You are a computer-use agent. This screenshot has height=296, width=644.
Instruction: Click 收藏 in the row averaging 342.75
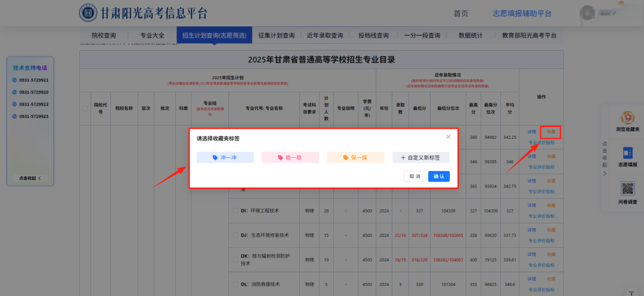pyautogui.click(x=551, y=181)
